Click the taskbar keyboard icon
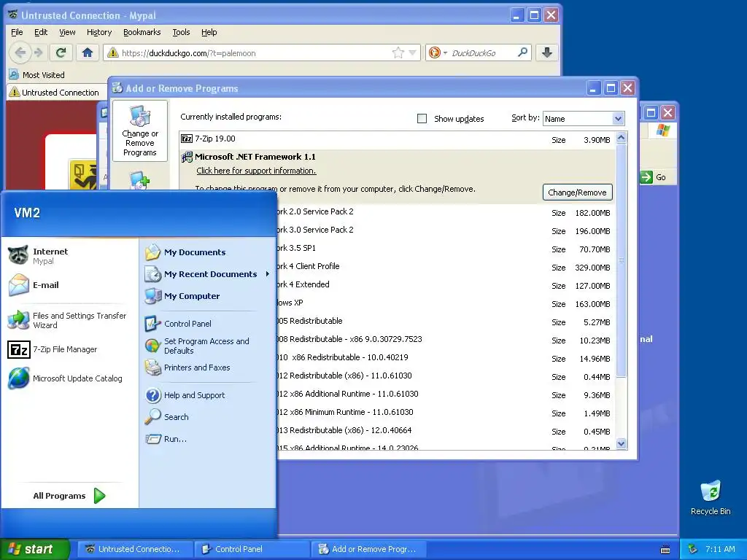747x560 pixels. (x=665, y=550)
